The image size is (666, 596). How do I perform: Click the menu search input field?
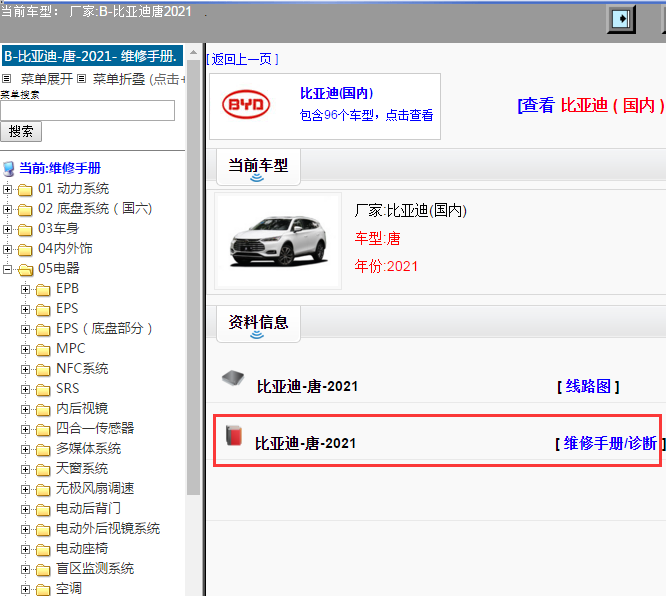pos(87,110)
